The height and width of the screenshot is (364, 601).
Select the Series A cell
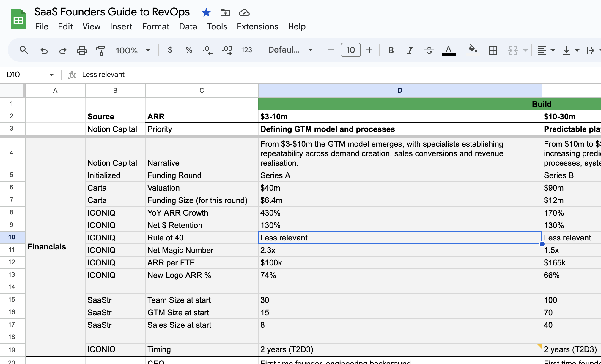pyautogui.click(x=400, y=175)
